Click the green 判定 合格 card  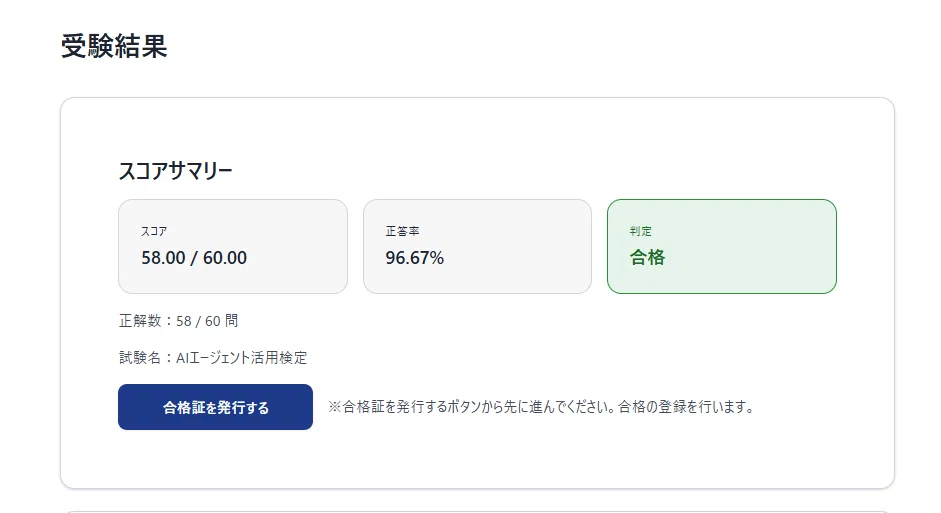click(721, 247)
